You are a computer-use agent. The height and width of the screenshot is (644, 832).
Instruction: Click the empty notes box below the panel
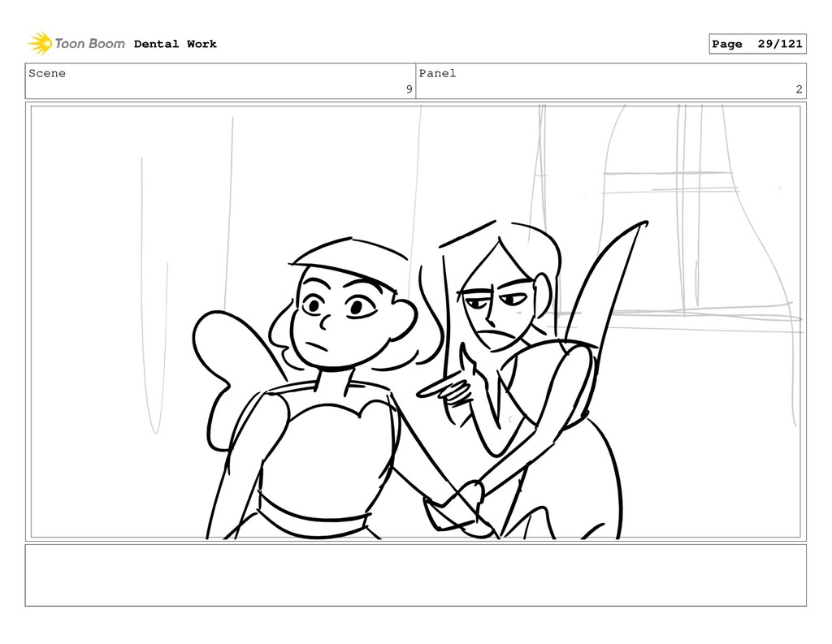pos(415,575)
